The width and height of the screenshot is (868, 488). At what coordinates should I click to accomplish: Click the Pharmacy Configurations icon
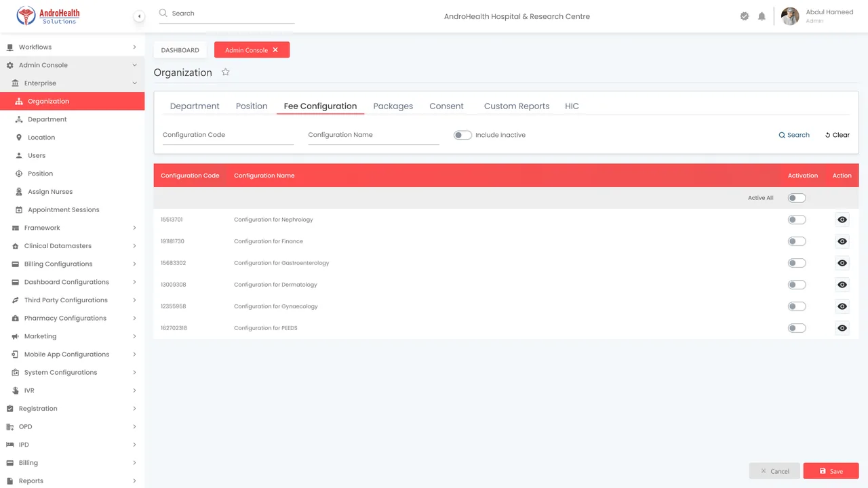point(16,318)
